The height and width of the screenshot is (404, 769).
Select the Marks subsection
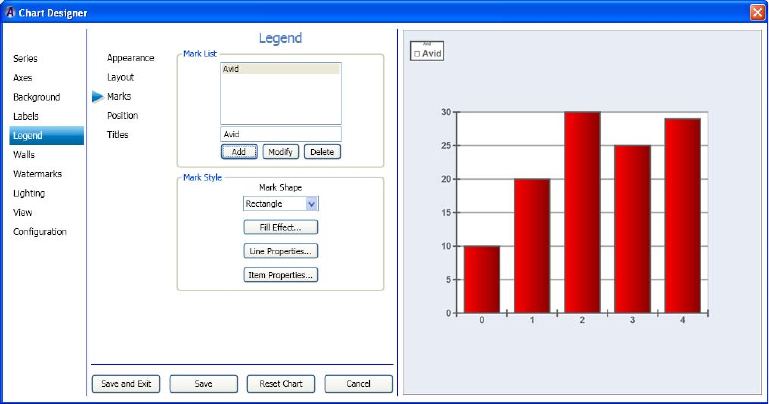(x=119, y=96)
